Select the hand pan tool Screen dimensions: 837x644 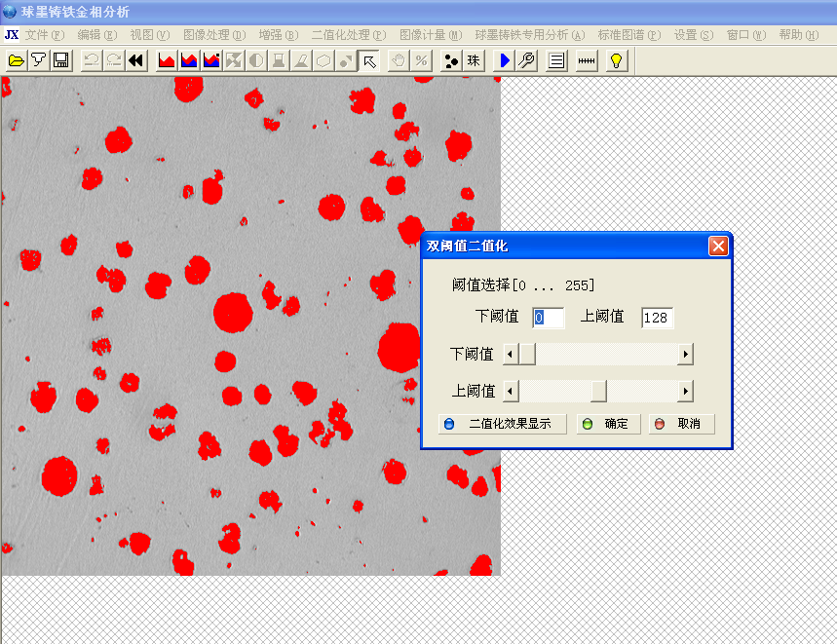399,60
